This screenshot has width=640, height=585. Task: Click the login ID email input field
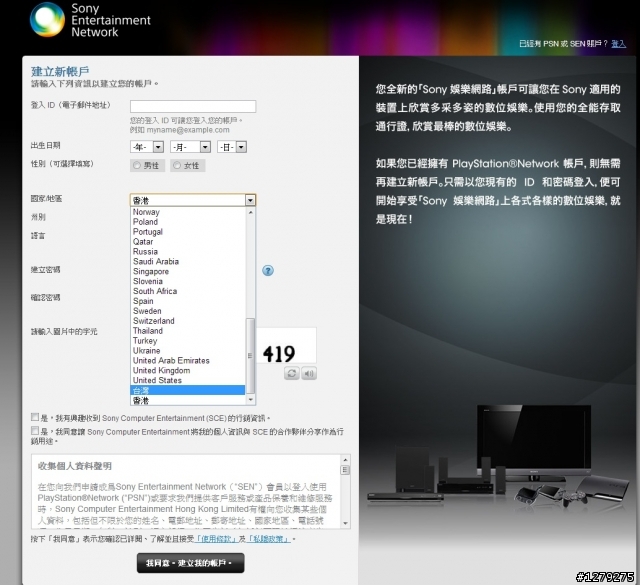193,106
